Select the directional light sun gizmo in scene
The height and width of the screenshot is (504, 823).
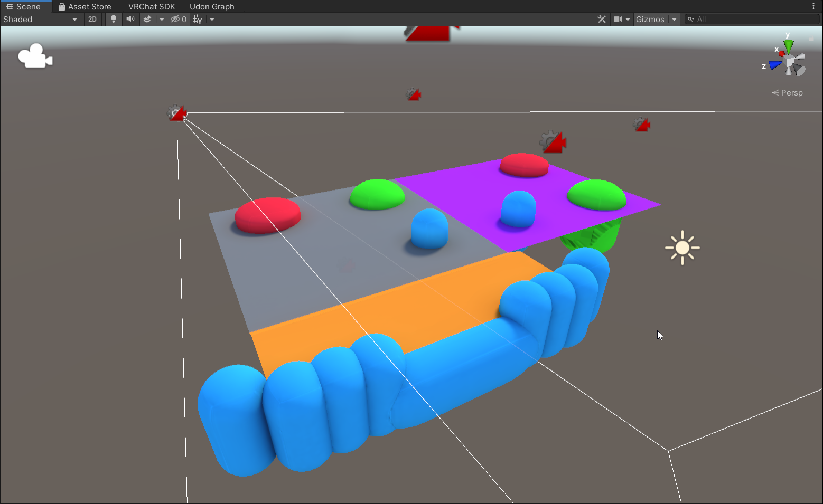tap(682, 247)
